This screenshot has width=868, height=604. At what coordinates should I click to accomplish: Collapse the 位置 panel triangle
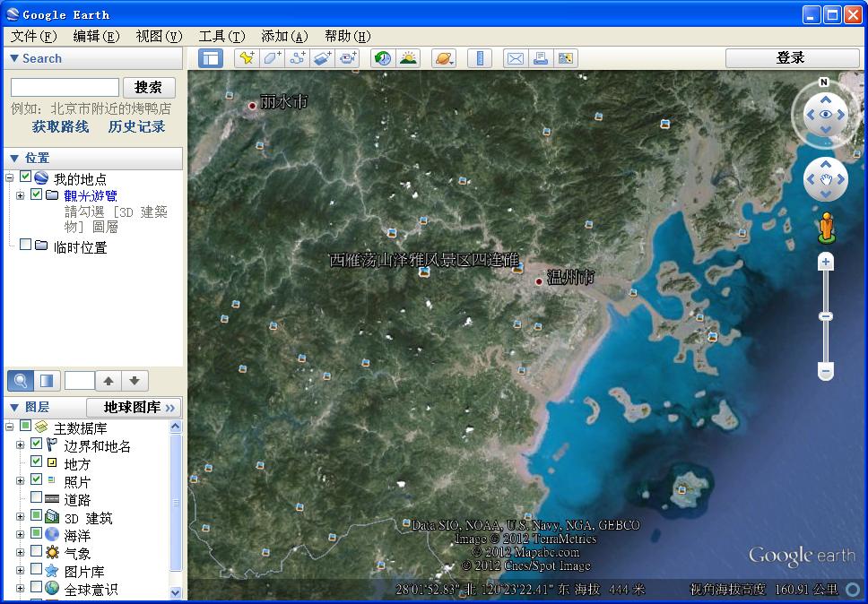point(13,159)
